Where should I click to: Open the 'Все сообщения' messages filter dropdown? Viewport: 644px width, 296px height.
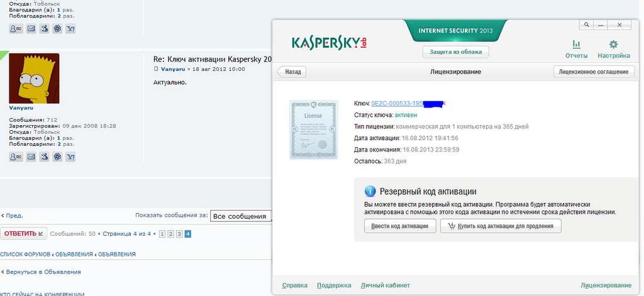tap(241, 216)
